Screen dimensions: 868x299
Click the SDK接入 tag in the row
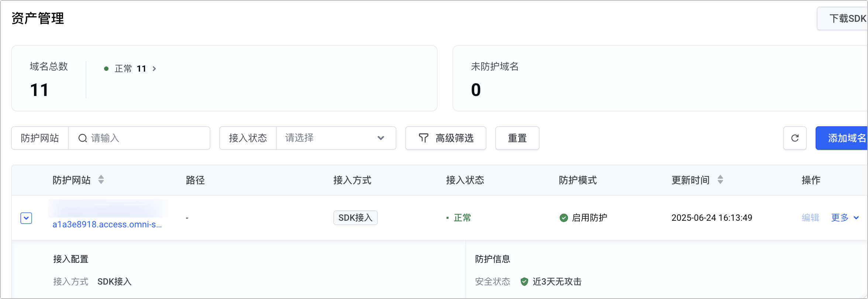tap(355, 218)
